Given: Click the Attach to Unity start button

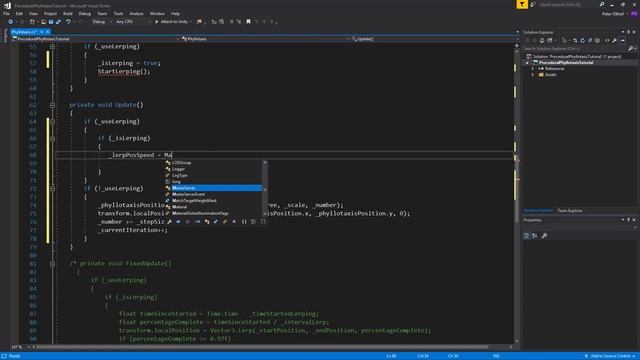Looking at the screenshot, I should pyautogui.click(x=172, y=22).
